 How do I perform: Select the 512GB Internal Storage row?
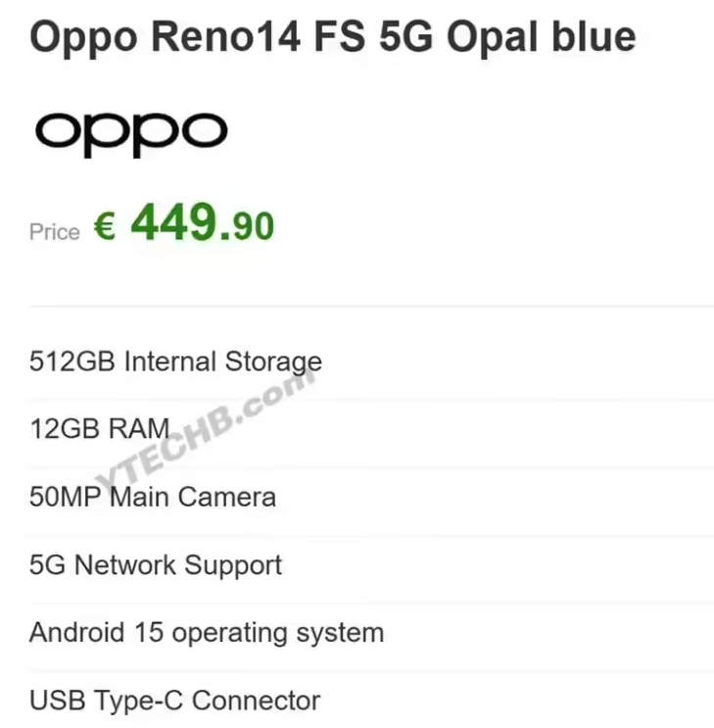(371, 362)
